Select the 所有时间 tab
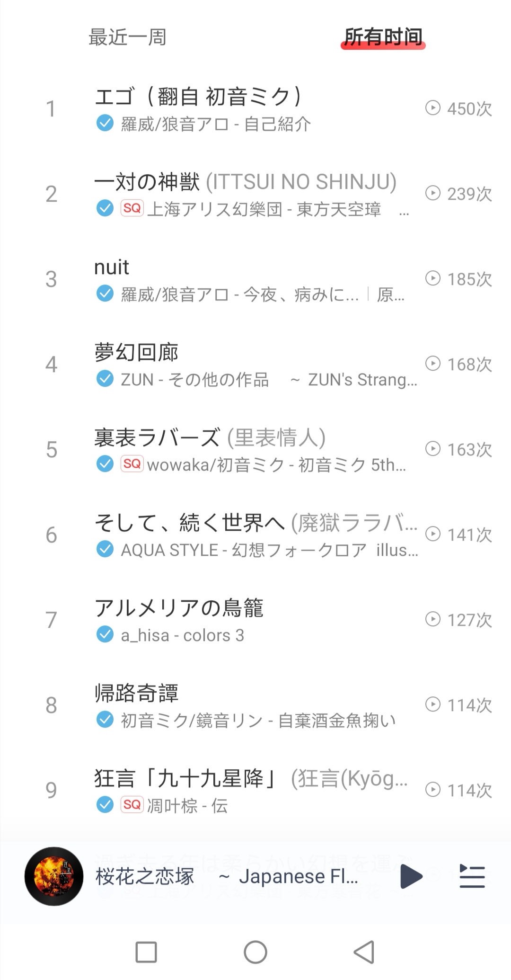This screenshot has height=980, width=511. pyautogui.click(x=383, y=37)
